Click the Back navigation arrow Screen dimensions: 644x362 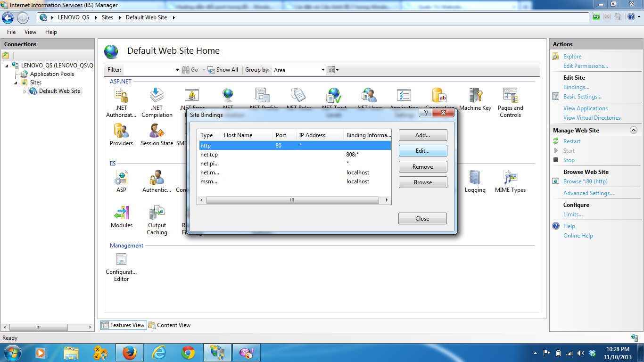[8, 18]
